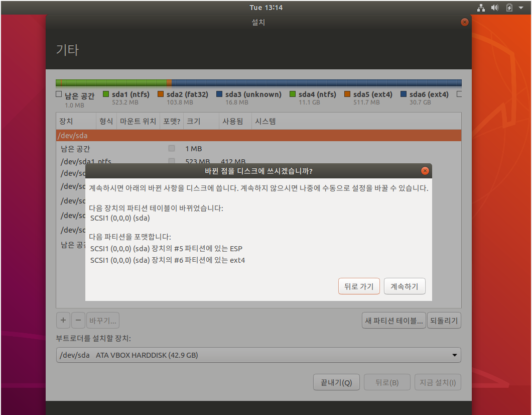Click the sda5 (ext4) orange legend swatch

coord(347,94)
